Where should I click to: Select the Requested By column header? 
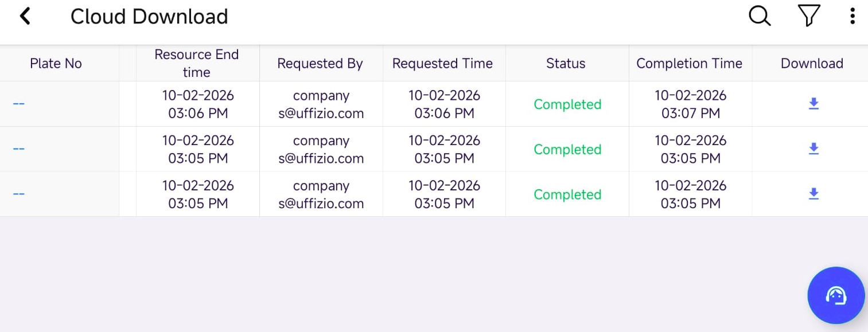click(320, 64)
